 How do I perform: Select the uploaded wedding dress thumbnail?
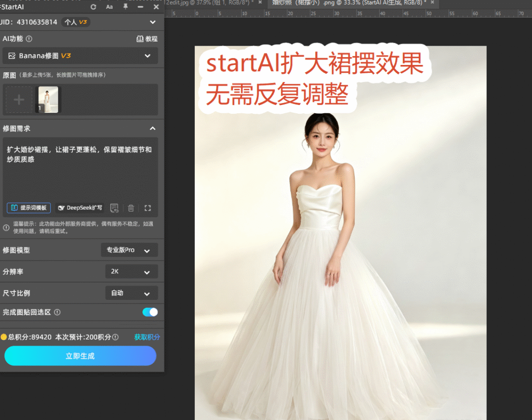pyautogui.click(x=48, y=99)
